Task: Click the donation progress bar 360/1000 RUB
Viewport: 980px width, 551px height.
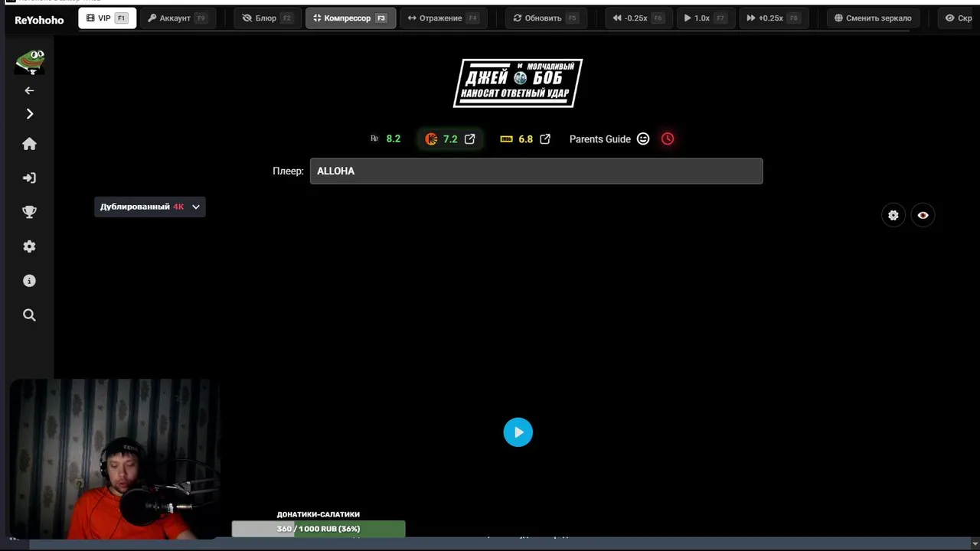Action: [318, 529]
